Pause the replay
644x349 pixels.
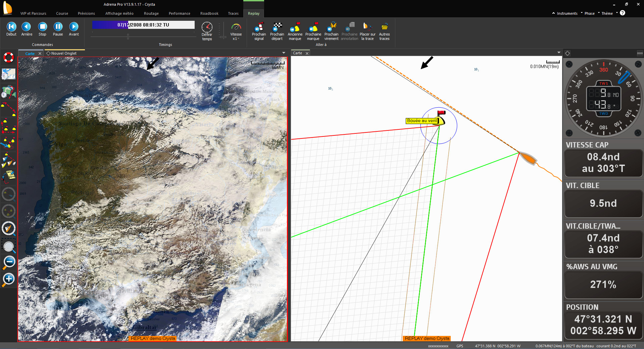[58, 29]
